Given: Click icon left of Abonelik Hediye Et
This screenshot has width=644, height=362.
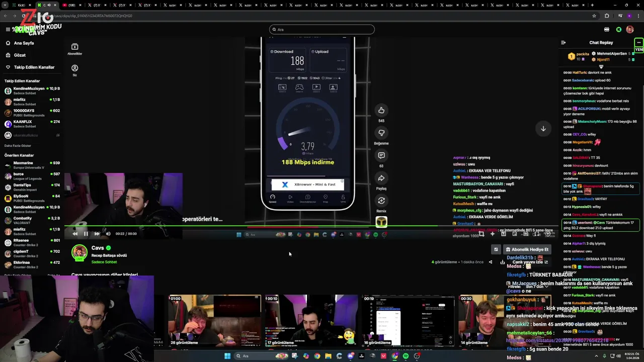Looking at the screenshot, I should coord(496,249).
